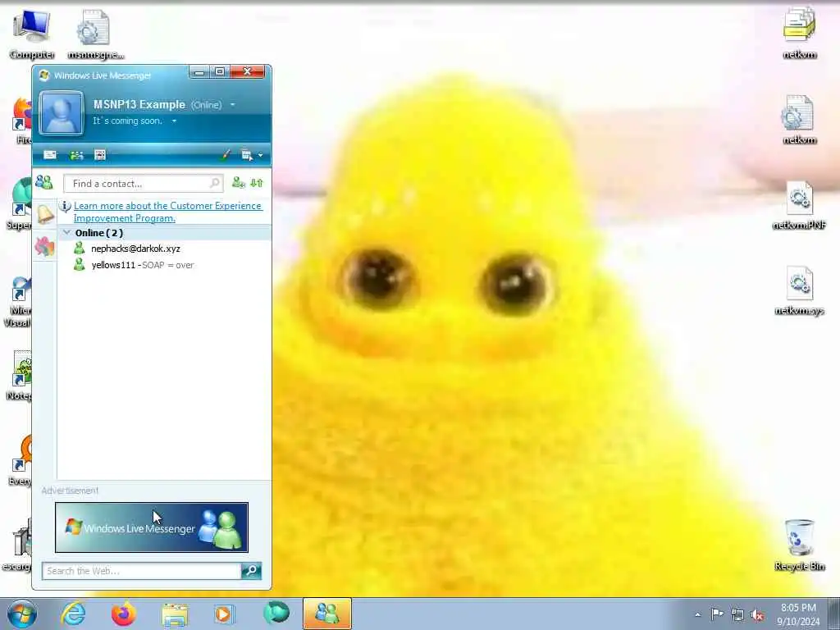
Task: Open Customer Experience Improvement Program link
Action: point(167,212)
